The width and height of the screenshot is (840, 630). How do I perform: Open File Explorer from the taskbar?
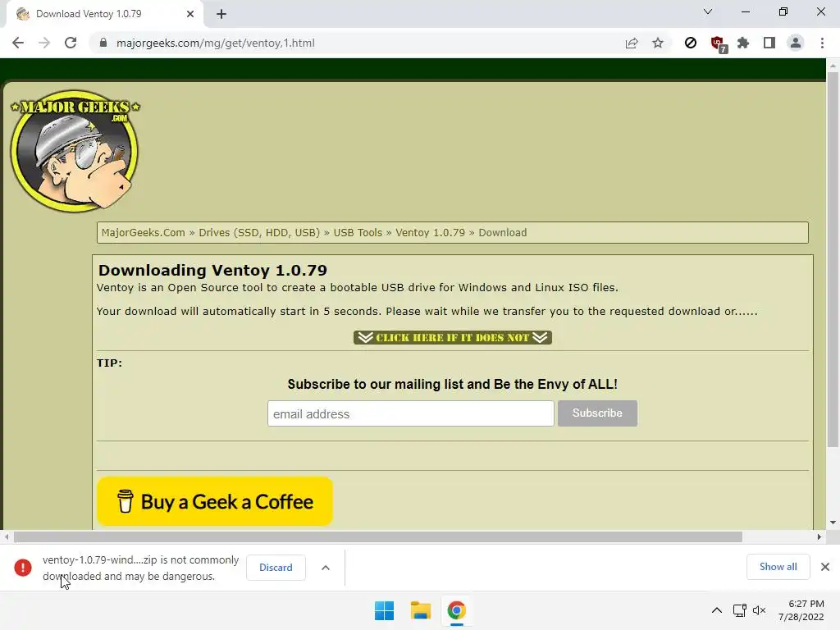[x=421, y=610]
